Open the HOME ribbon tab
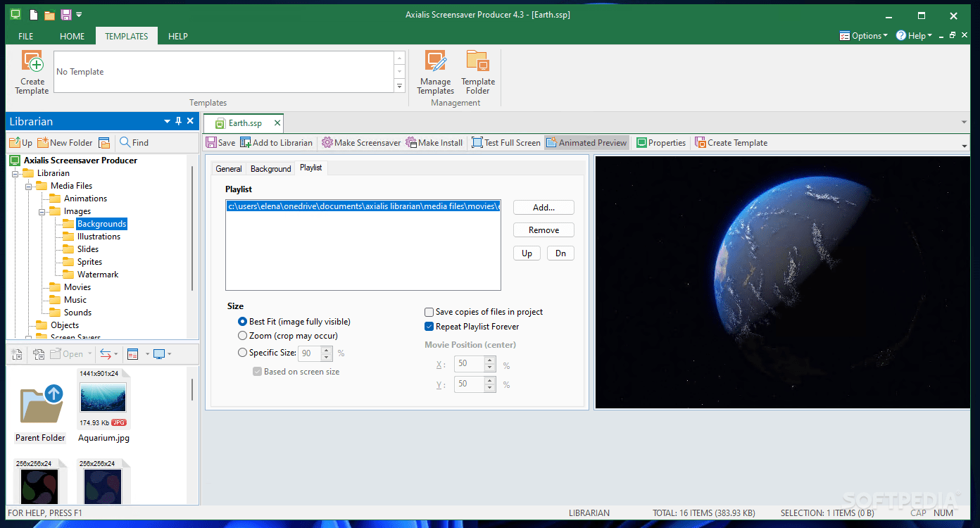980x528 pixels. pyautogui.click(x=72, y=35)
